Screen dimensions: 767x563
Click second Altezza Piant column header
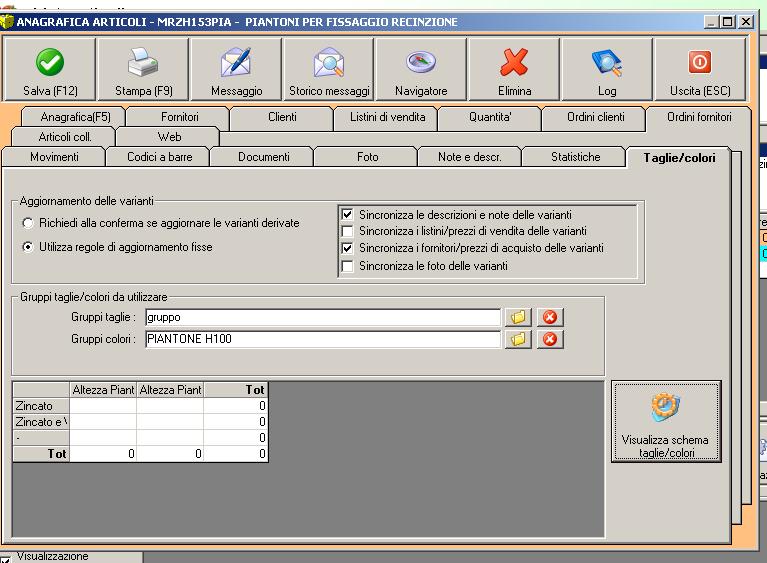(x=170, y=390)
